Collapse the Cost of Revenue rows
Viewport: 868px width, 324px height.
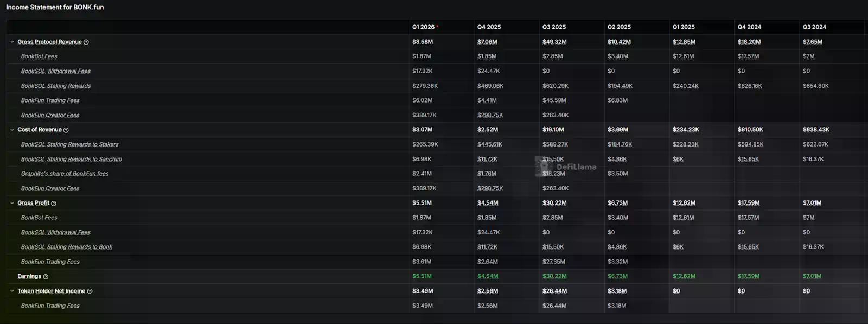pyautogui.click(x=12, y=130)
